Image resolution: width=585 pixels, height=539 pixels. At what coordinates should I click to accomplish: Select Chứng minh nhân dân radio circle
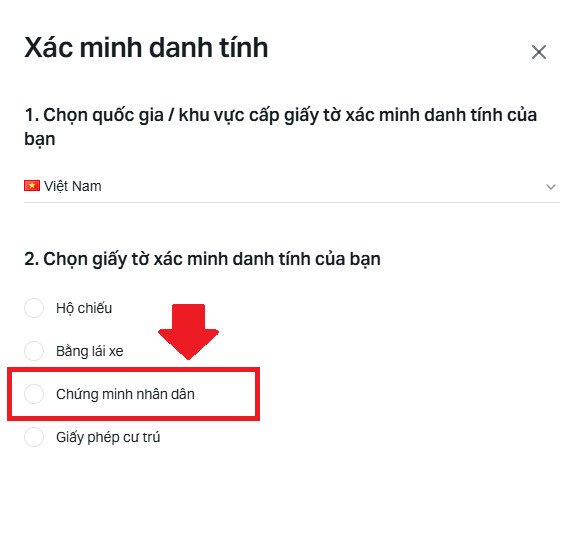pos(34,394)
